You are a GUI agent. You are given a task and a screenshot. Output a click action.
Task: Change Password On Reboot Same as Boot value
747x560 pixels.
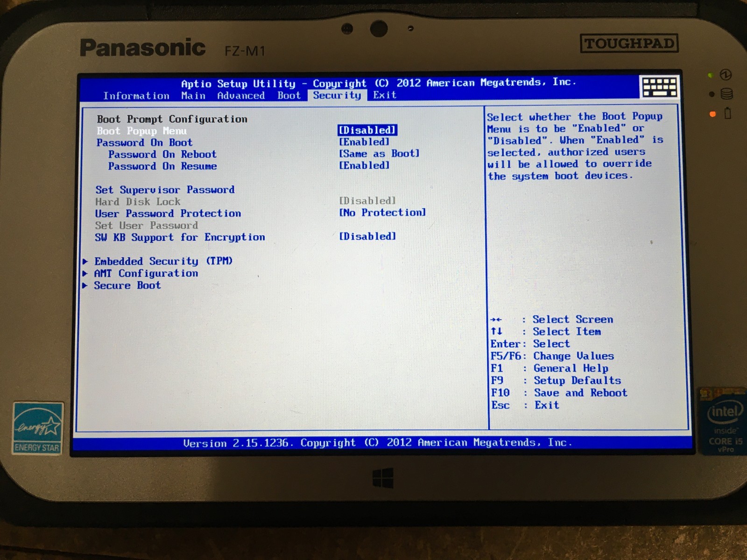pyautogui.click(x=379, y=154)
